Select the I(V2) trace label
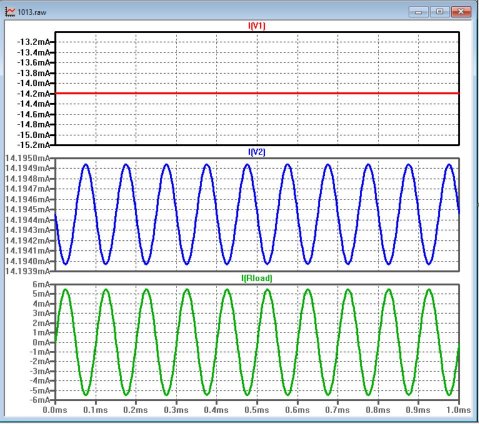The width and height of the screenshot is (479, 424). [257, 152]
